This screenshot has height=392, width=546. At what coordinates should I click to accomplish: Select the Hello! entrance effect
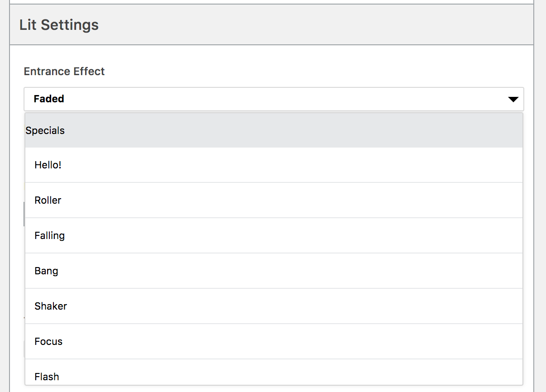coord(274,165)
